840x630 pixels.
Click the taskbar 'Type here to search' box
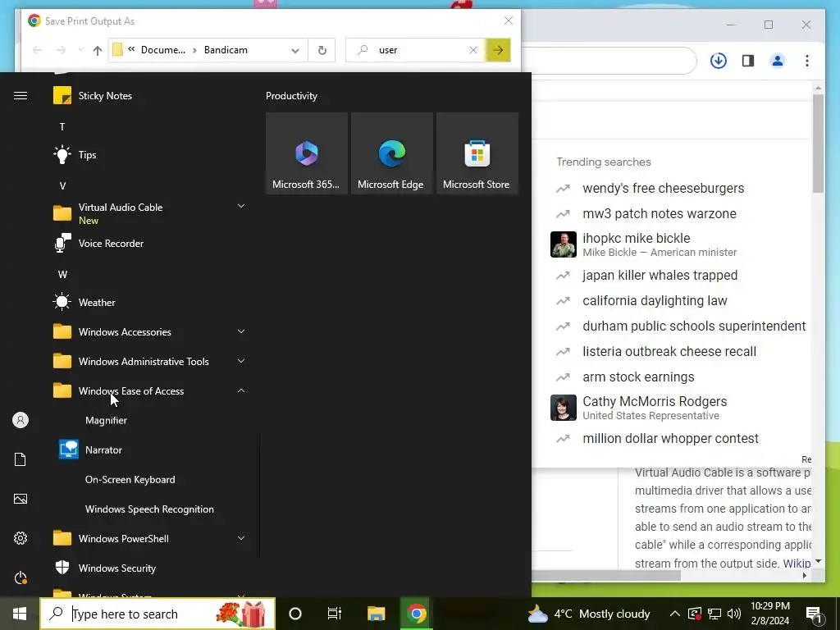[x=158, y=614]
